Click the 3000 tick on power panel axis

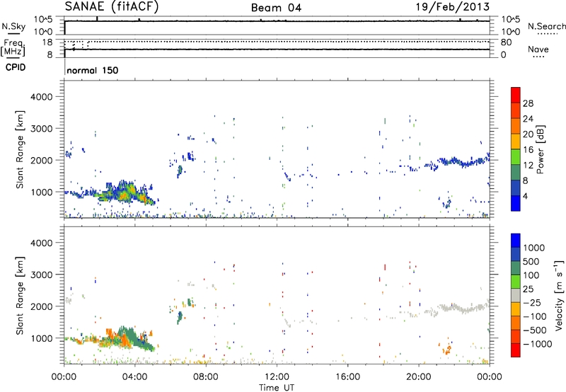pyautogui.click(x=41, y=129)
